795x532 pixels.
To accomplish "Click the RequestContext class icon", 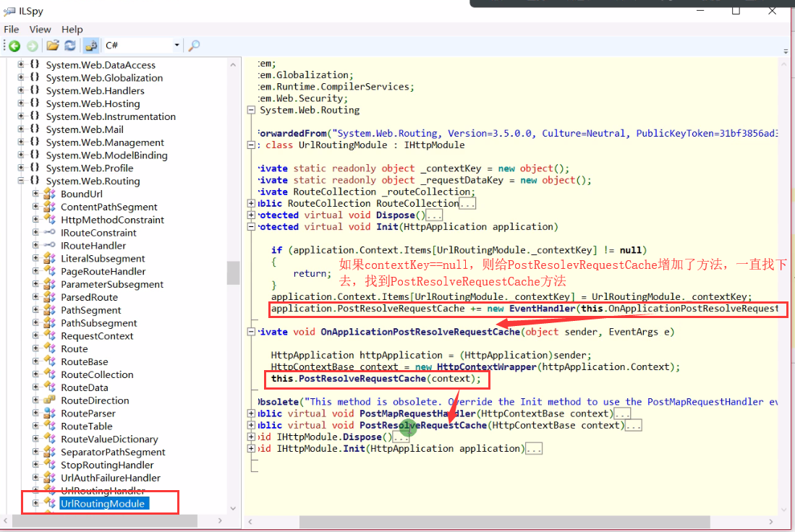I will click(x=50, y=335).
